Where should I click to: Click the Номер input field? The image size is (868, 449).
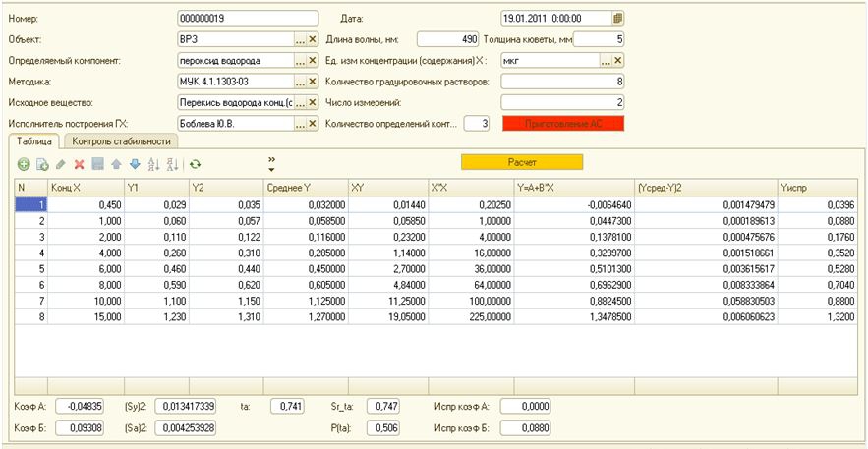pyautogui.click(x=248, y=19)
